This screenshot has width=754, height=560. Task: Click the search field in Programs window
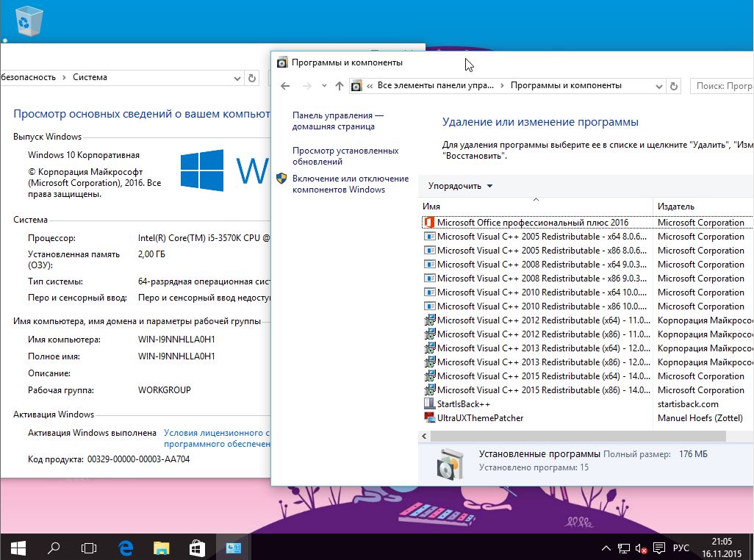click(722, 86)
